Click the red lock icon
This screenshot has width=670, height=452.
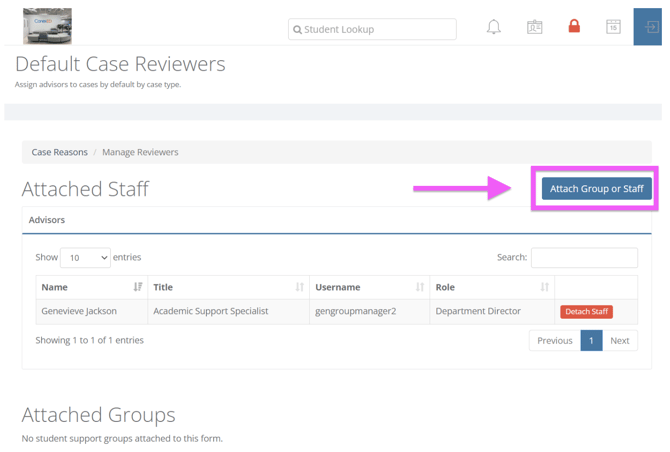[574, 27]
